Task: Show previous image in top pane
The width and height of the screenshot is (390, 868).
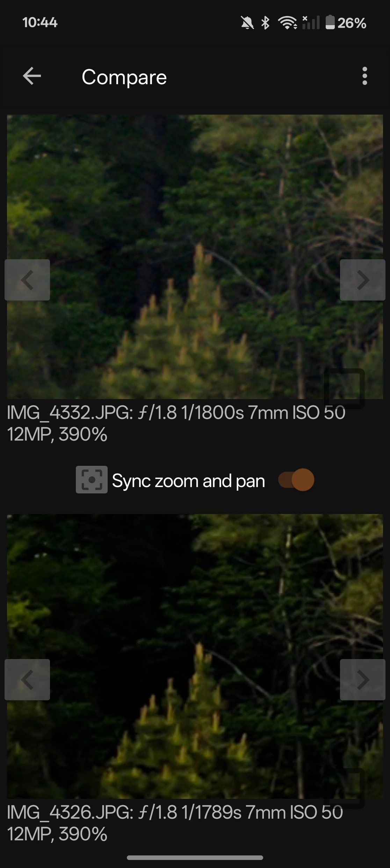Action: pyautogui.click(x=27, y=280)
